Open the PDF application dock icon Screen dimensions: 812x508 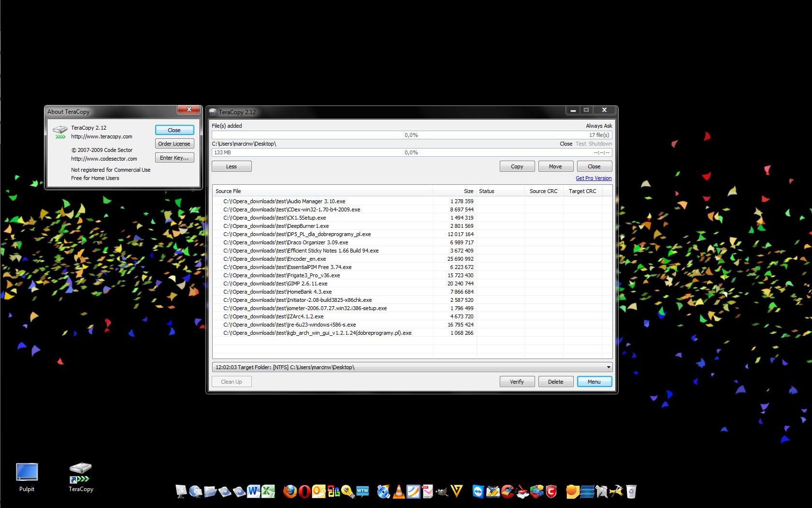point(428,492)
